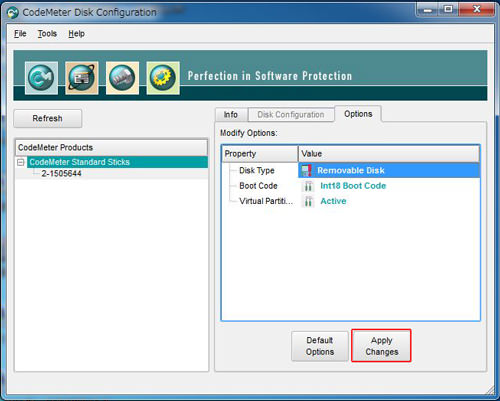Click the CodeMeter CM logo banner icon
The width and height of the screenshot is (500, 401).
tap(41, 78)
